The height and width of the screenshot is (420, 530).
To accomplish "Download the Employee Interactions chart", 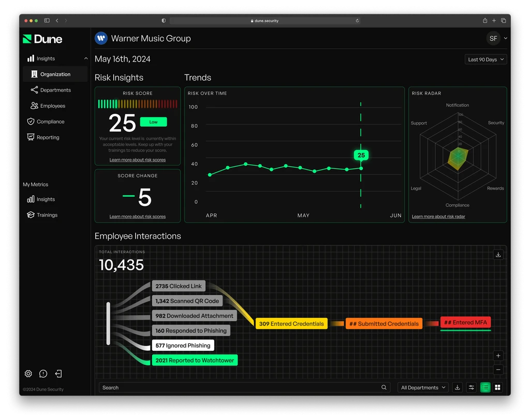I will pos(498,254).
